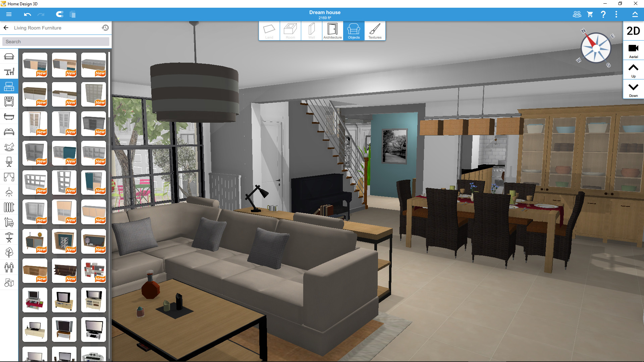This screenshot has height=362, width=644.
Task: Select the Room mode tool
Action: (290, 31)
